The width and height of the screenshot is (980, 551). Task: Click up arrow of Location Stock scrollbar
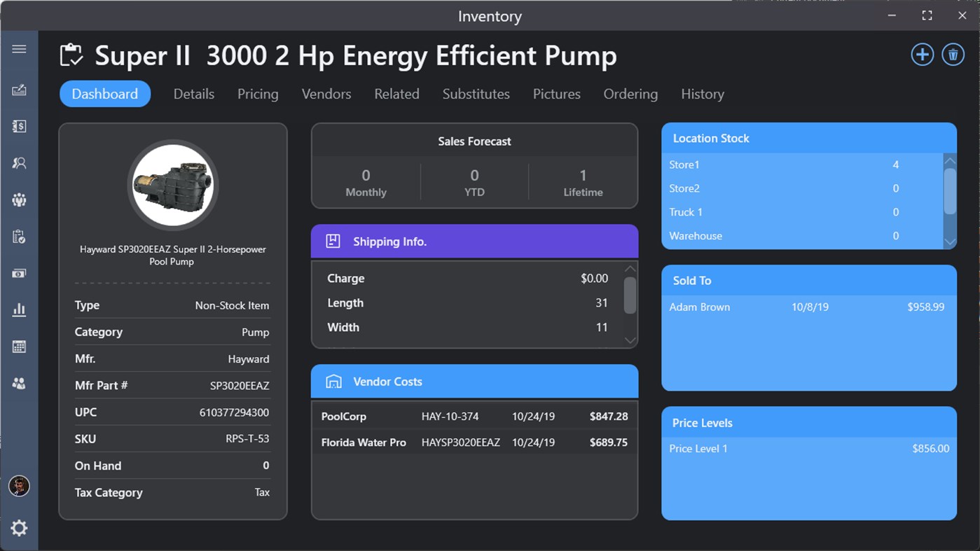coord(950,161)
